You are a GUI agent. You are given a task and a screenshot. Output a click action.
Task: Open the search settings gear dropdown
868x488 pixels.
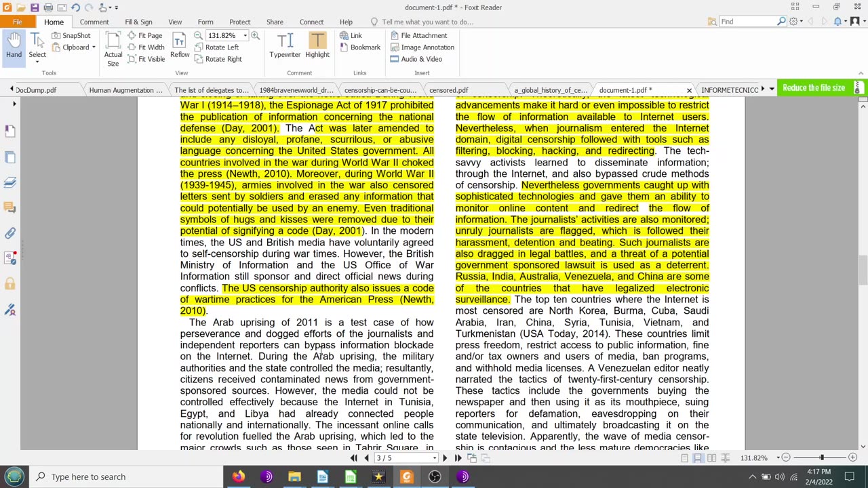(x=795, y=22)
